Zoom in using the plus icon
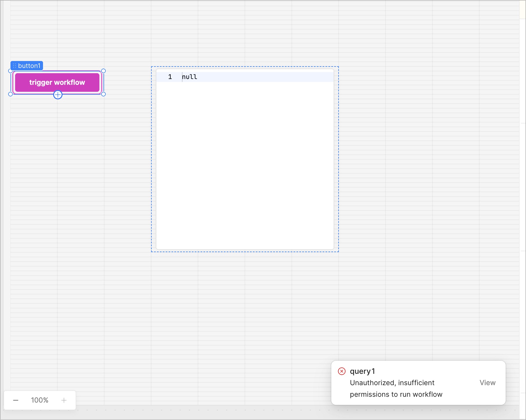The image size is (526, 420). tap(64, 400)
